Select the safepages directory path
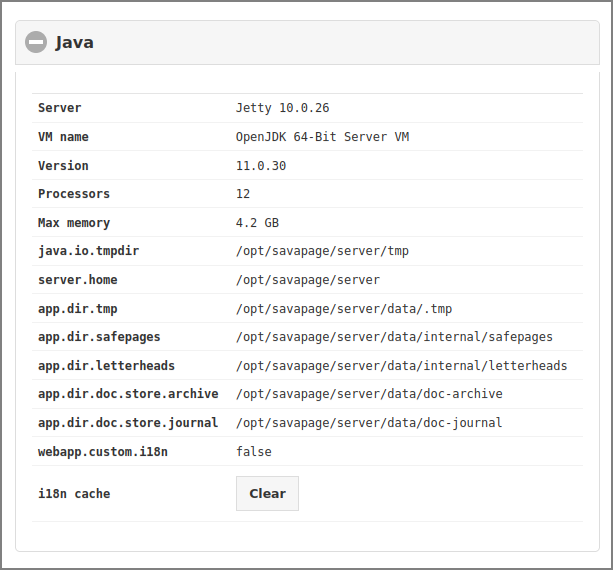This screenshot has height=570, width=613. click(394, 337)
